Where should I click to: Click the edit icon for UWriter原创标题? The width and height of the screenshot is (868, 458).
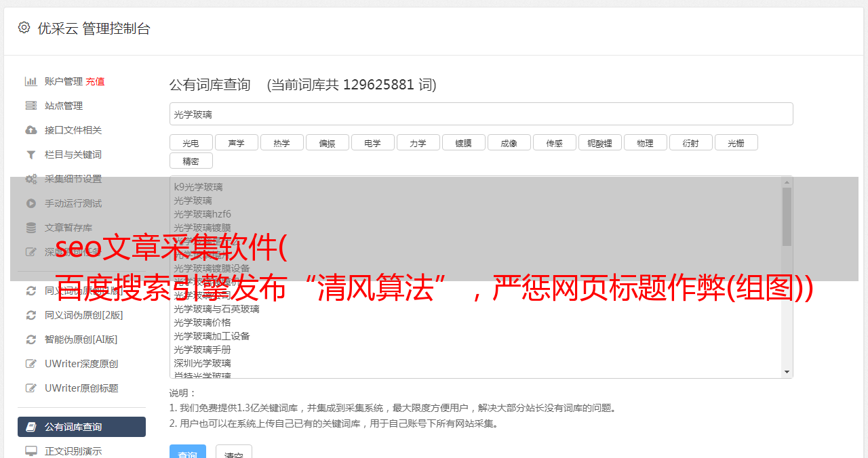[x=31, y=388]
